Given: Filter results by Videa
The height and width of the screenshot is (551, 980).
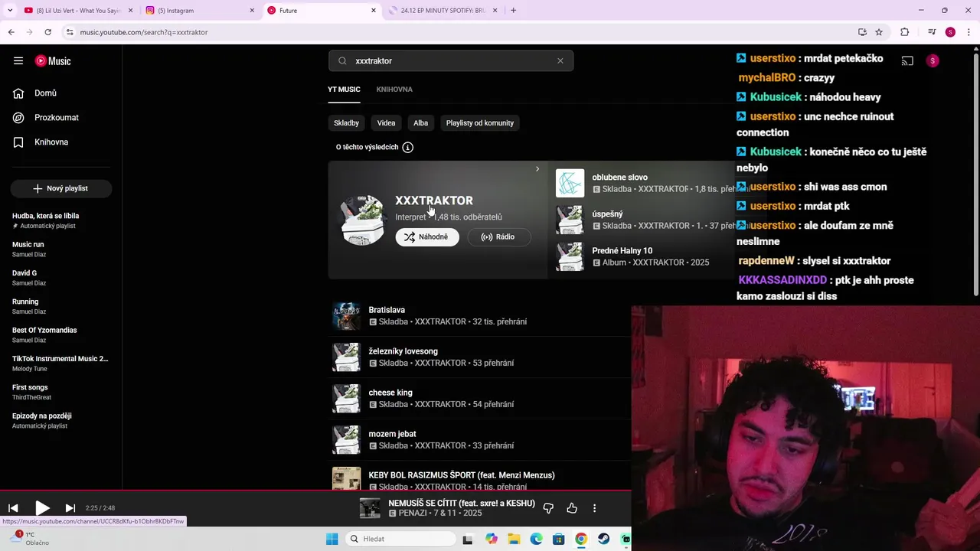Looking at the screenshot, I should click(x=386, y=123).
